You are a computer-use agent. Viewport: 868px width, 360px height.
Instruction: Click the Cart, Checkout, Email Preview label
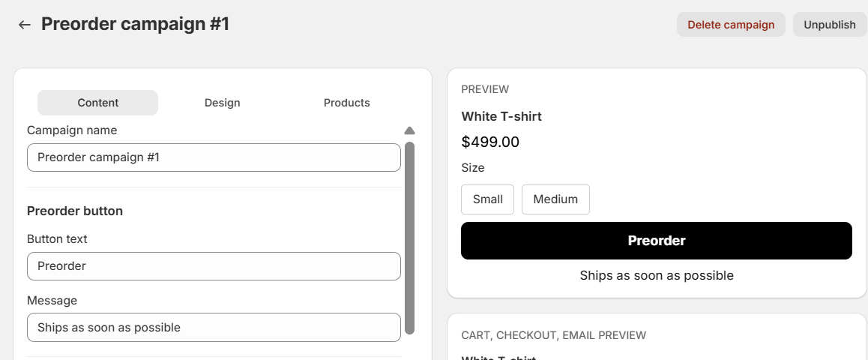tap(553, 335)
